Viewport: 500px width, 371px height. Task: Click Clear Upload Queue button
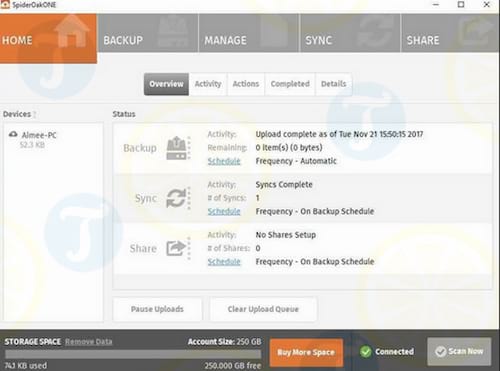coord(263,309)
